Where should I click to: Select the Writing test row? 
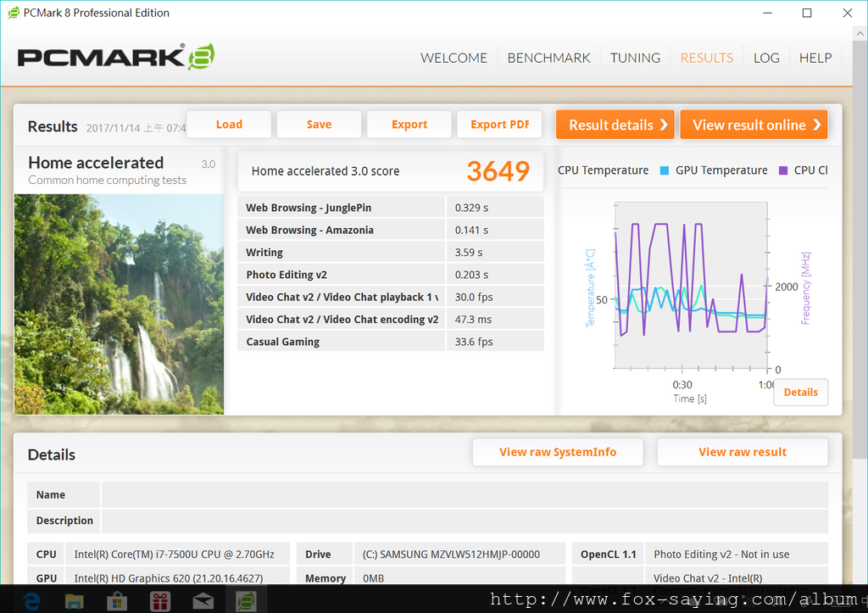[390, 252]
